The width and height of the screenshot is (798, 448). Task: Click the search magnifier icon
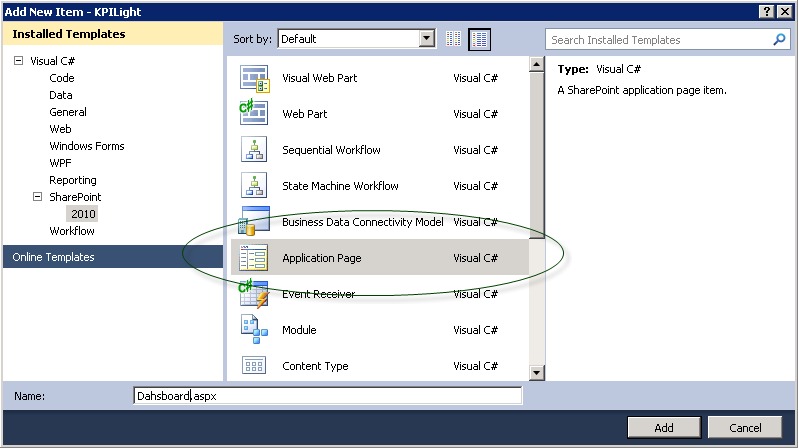pyautogui.click(x=779, y=39)
